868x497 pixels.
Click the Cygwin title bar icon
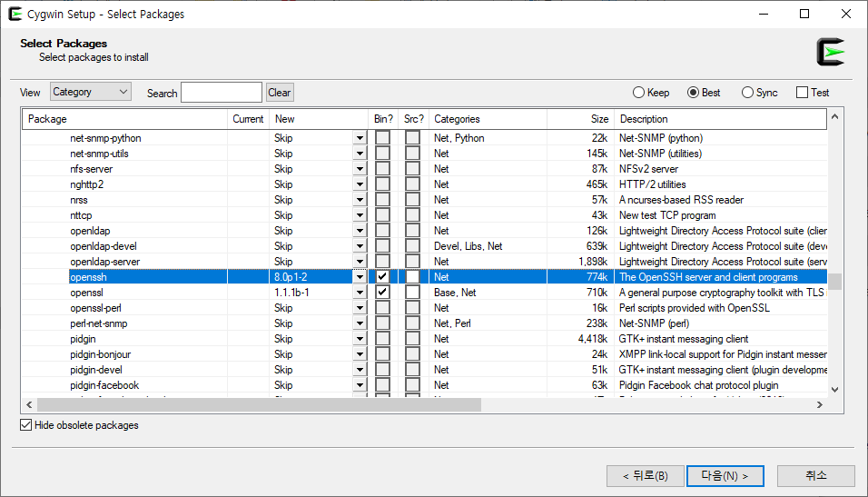pos(15,14)
